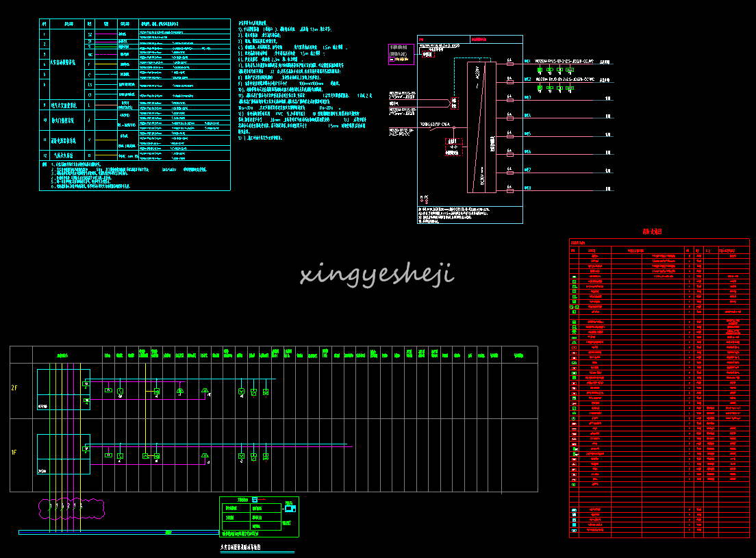Select the green detector icon under circuit WE2
Image resolution: width=756 pixels, height=558 pixels.
(540, 88)
